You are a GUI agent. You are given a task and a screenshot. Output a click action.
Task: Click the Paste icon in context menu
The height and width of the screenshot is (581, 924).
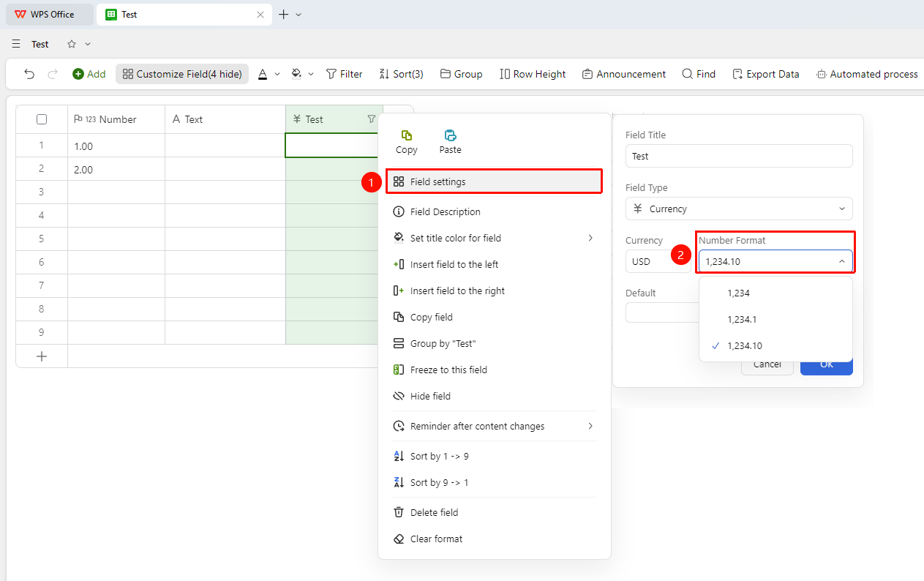pos(451,135)
